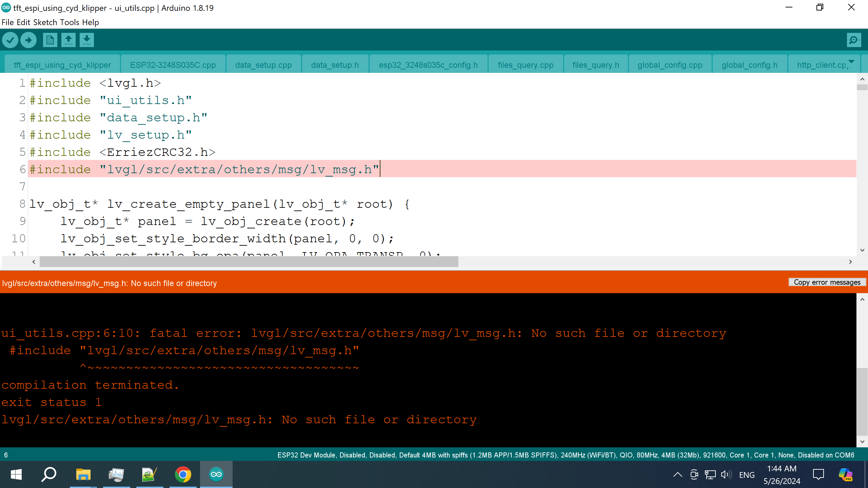The width and height of the screenshot is (868, 488).
Task: Click the console scroll down arrow
Action: [x=862, y=442]
